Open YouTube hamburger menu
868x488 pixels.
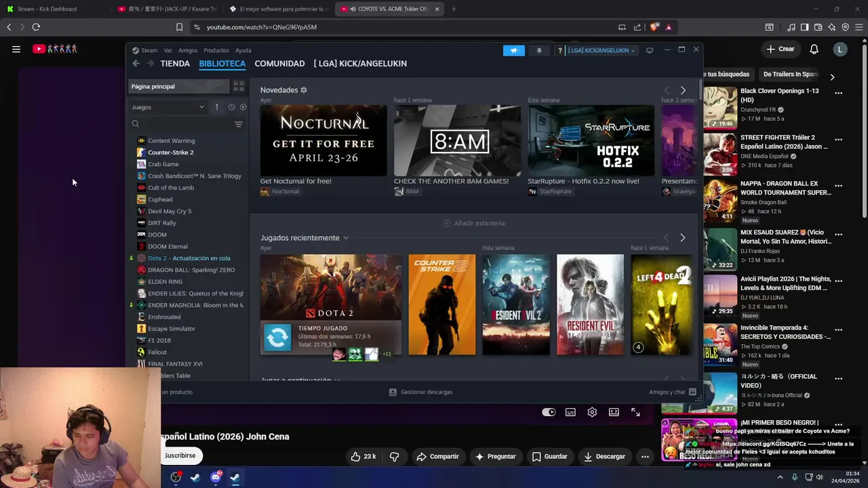[x=16, y=49]
